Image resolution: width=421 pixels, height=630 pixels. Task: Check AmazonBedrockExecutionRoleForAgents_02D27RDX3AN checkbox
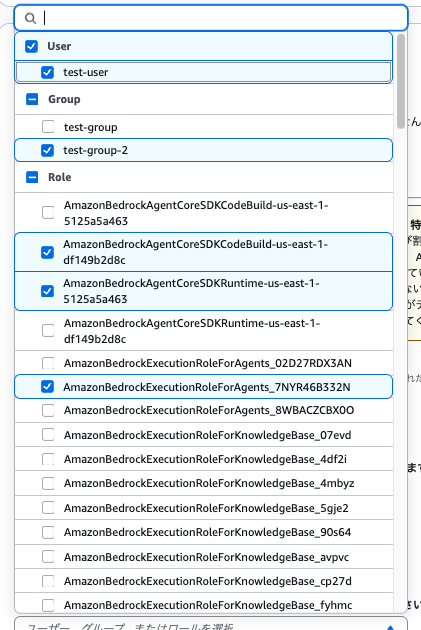(x=48, y=363)
